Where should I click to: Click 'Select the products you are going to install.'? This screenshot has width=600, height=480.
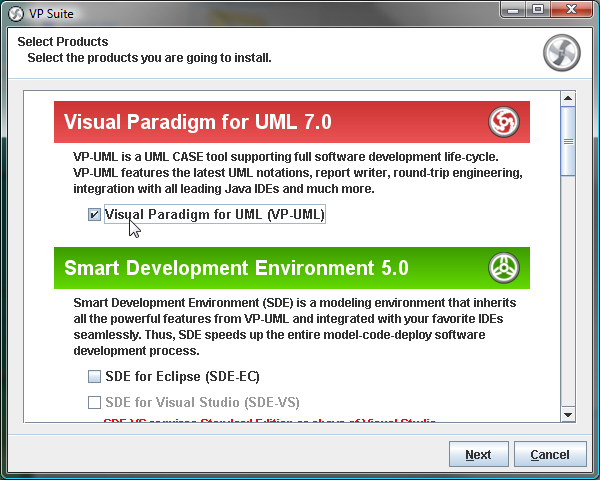coord(149,58)
